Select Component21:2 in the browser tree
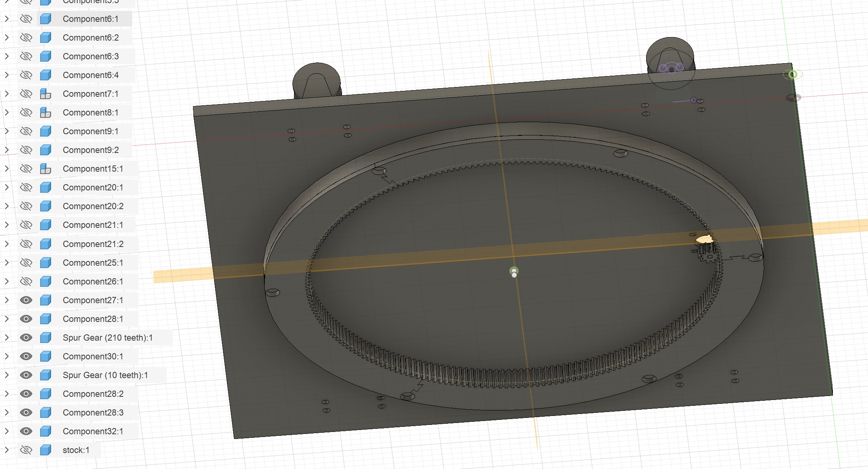The image size is (868, 469). tap(93, 244)
